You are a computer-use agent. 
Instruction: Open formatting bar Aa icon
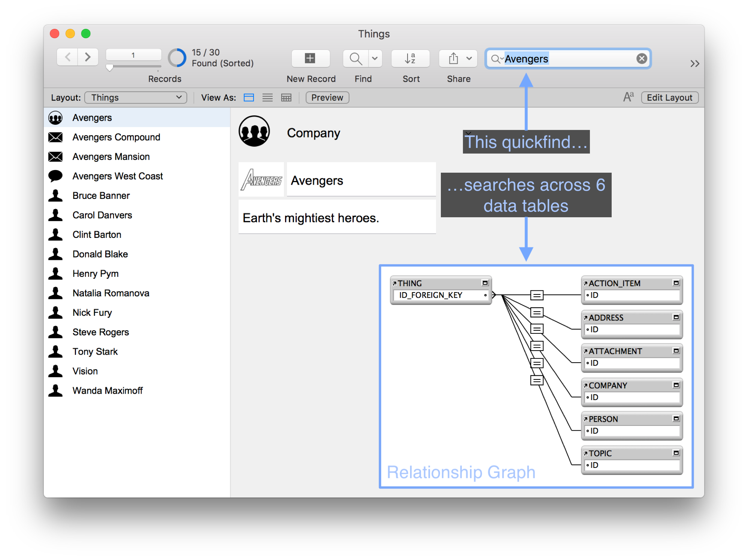tap(628, 97)
